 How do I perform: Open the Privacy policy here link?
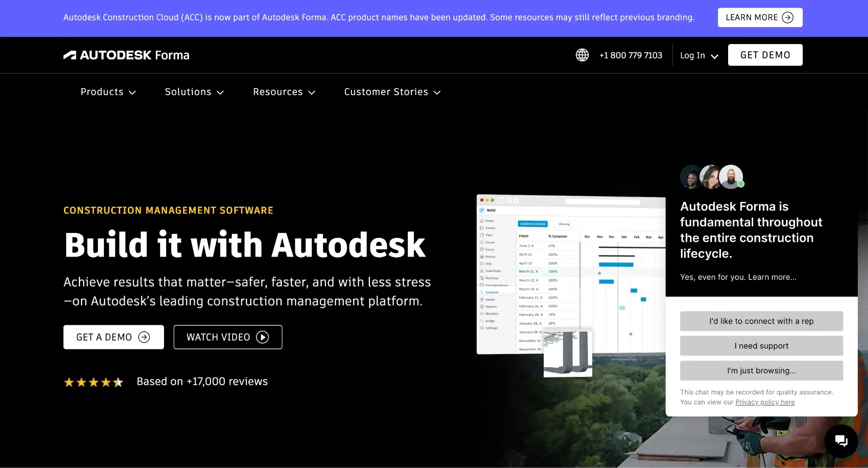point(765,402)
